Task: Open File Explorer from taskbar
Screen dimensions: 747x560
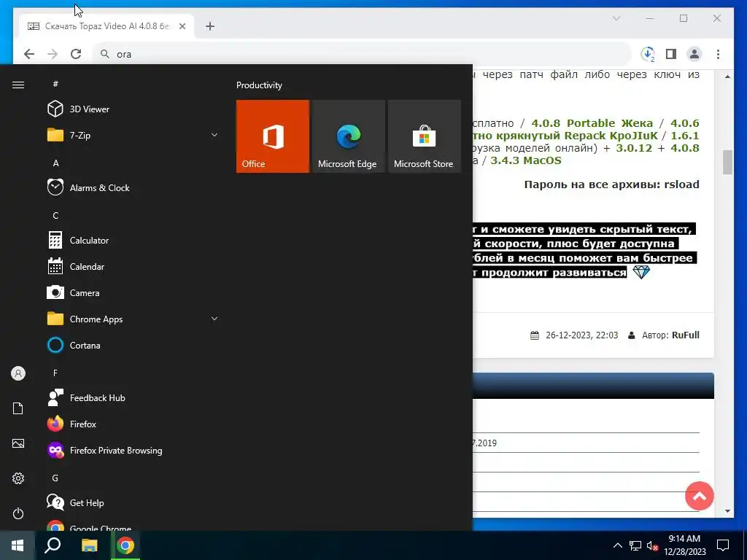Action: click(x=89, y=545)
